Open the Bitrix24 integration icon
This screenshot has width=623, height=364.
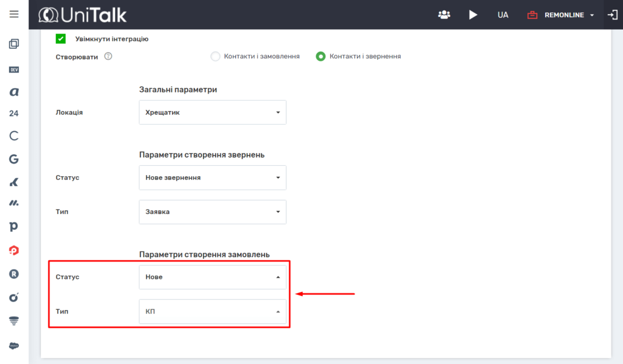(14, 113)
